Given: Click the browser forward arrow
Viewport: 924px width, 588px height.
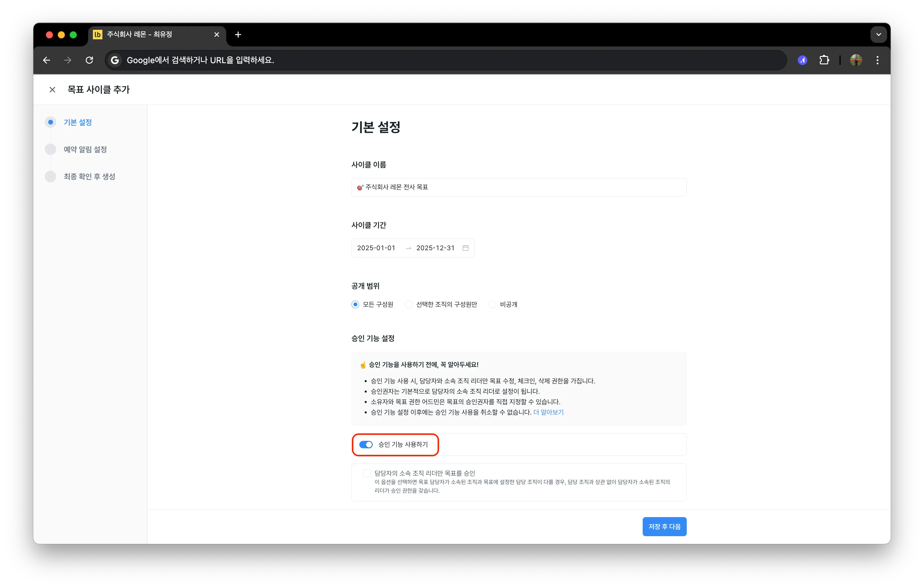Looking at the screenshot, I should pos(68,60).
